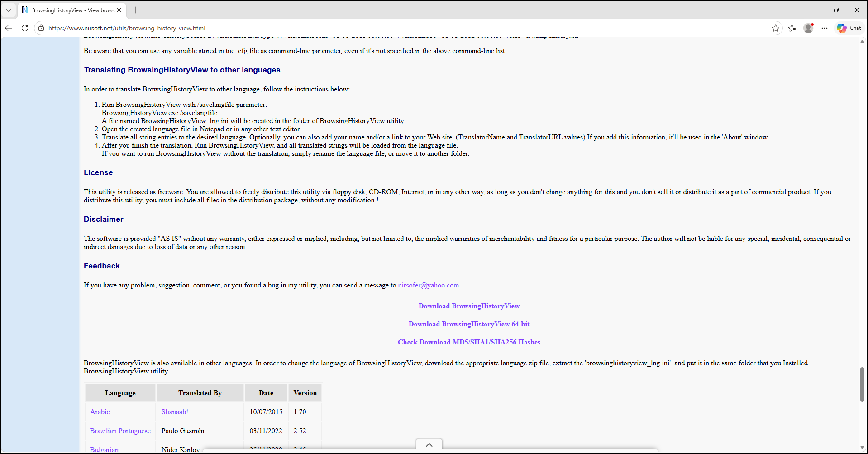Click the 'Version' table header
Viewport: 868px width, 454px height.
pyautogui.click(x=305, y=393)
